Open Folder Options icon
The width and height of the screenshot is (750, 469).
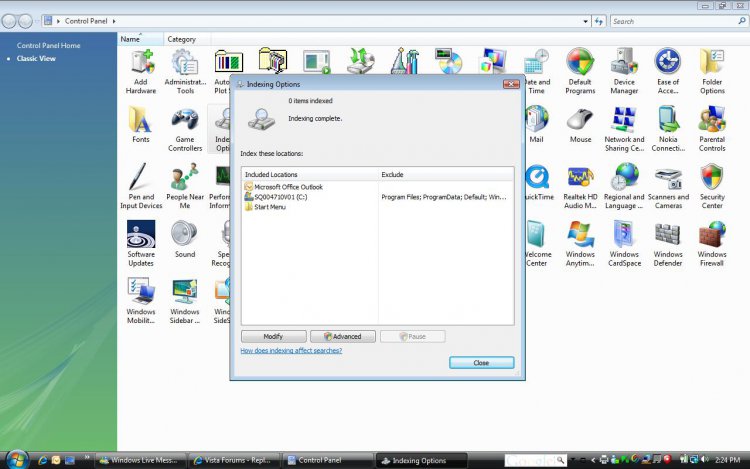tap(712, 72)
